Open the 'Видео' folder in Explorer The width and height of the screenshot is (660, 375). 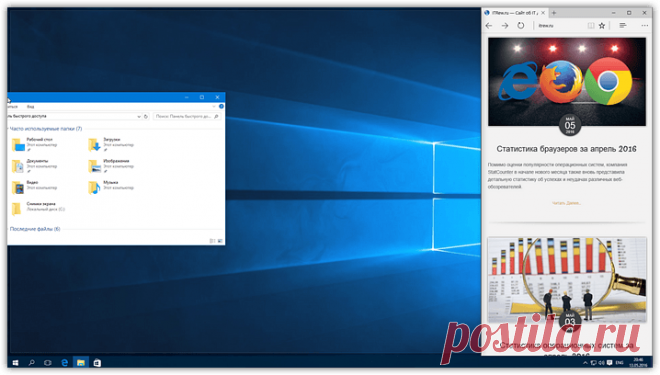[34, 187]
